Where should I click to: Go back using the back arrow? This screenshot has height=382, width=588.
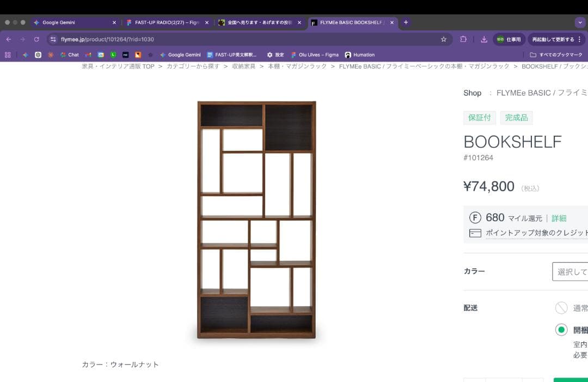8,39
